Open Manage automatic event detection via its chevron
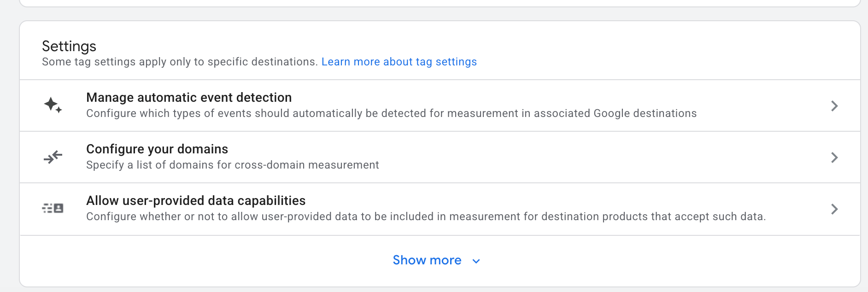The height and width of the screenshot is (292, 868). tap(834, 106)
